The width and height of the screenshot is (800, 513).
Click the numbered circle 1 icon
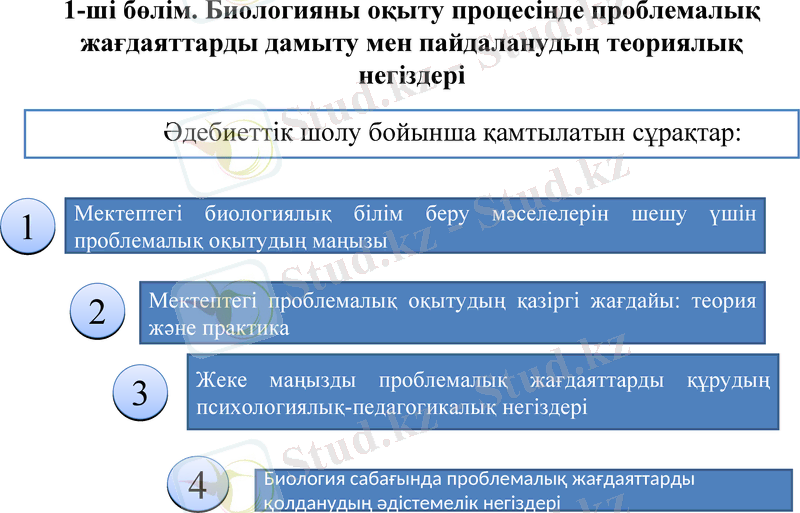pyautogui.click(x=30, y=227)
